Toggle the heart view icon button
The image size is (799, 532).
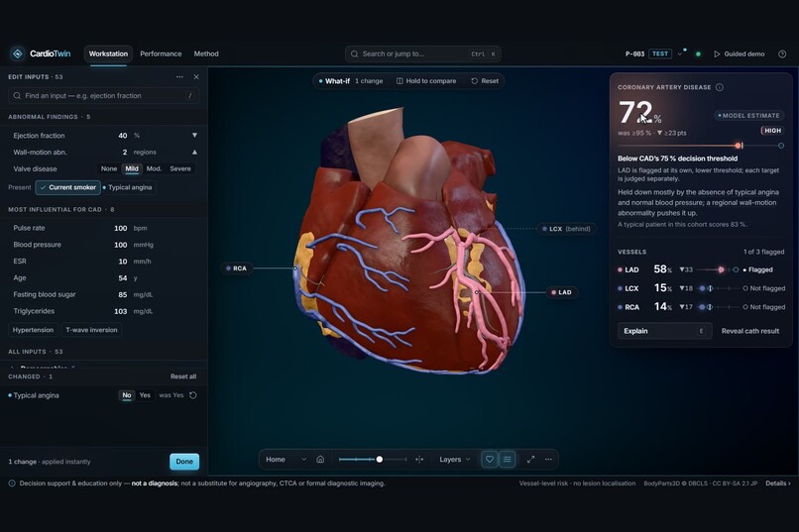(489, 460)
